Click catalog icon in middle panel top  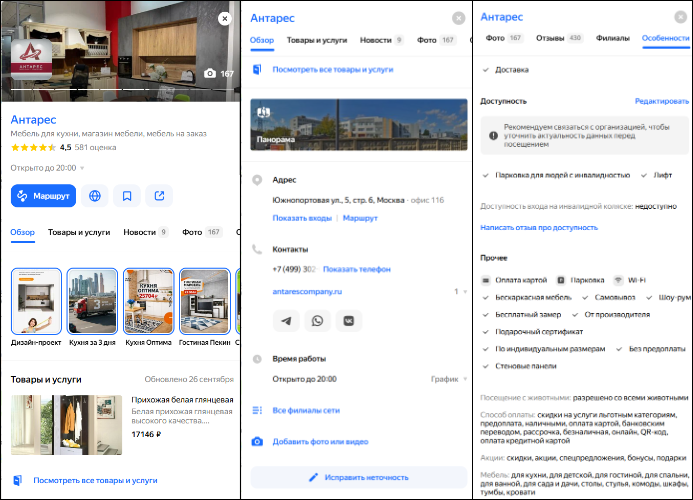pos(257,69)
